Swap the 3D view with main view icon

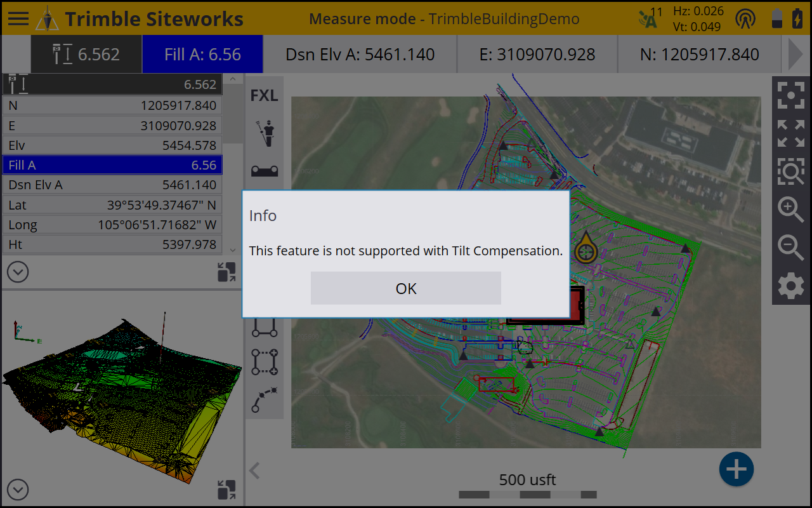pyautogui.click(x=226, y=490)
